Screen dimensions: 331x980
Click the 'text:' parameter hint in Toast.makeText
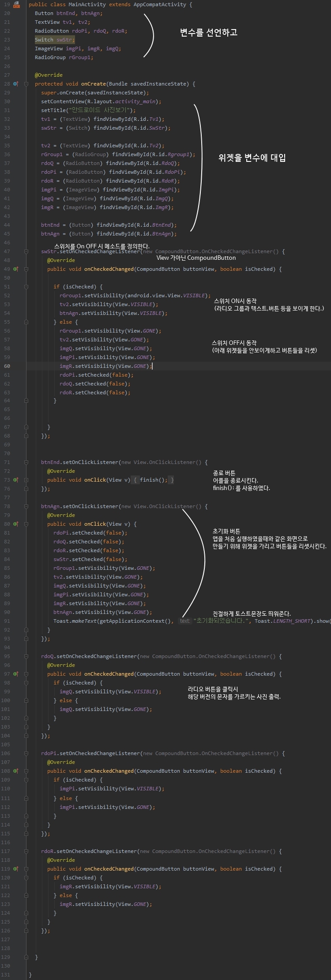[184, 621]
